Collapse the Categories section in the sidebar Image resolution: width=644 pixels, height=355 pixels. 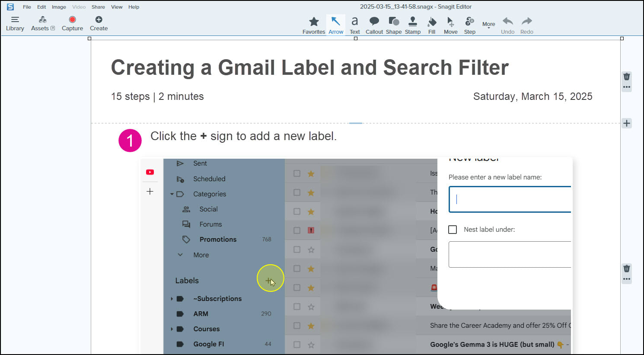tap(172, 194)
